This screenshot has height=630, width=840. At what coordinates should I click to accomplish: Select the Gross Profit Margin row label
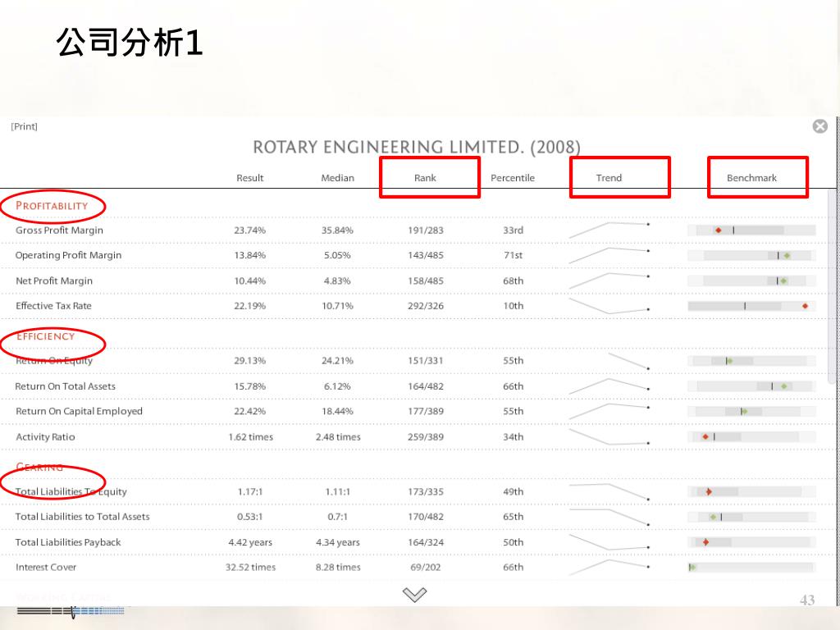[59, 231]
